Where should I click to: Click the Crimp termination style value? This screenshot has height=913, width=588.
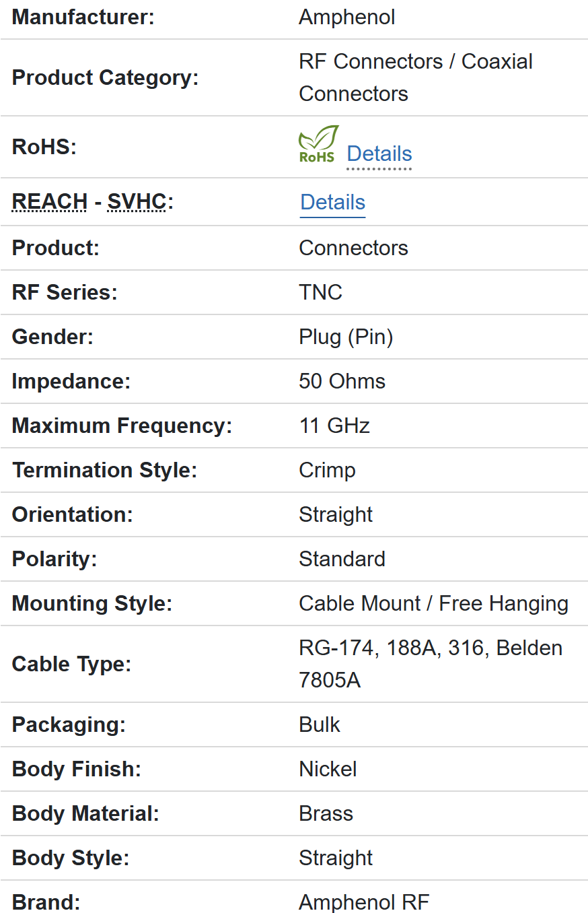click(x=327, y=470)
